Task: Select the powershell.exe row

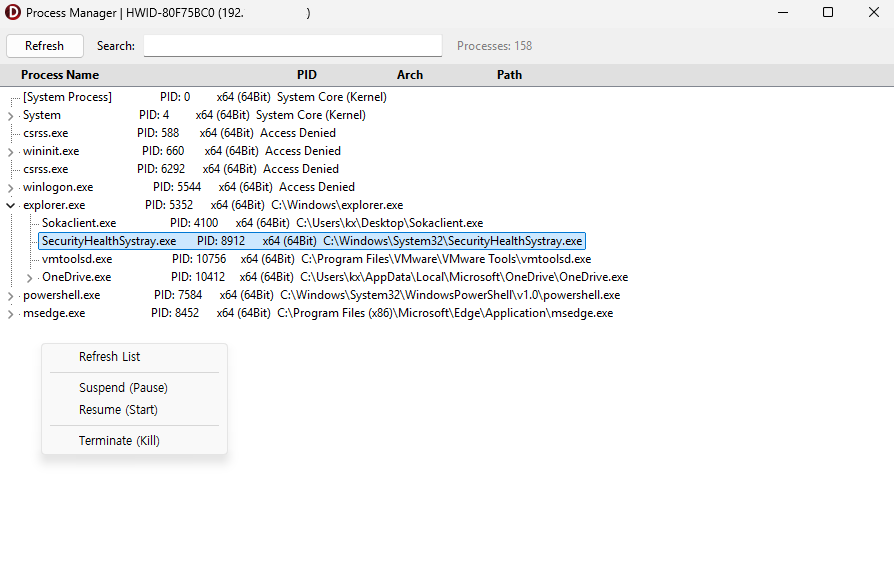Action: (x=322, y=295)
